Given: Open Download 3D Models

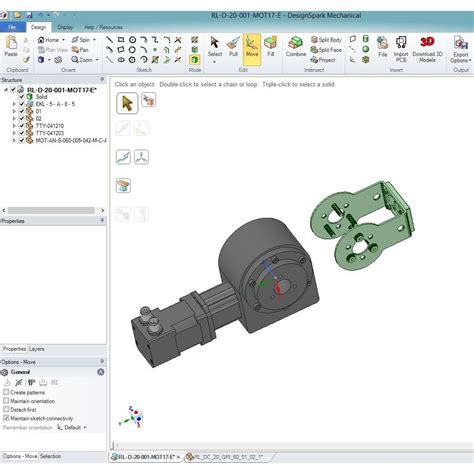Looking at the screenshot, I should (427, 49).
